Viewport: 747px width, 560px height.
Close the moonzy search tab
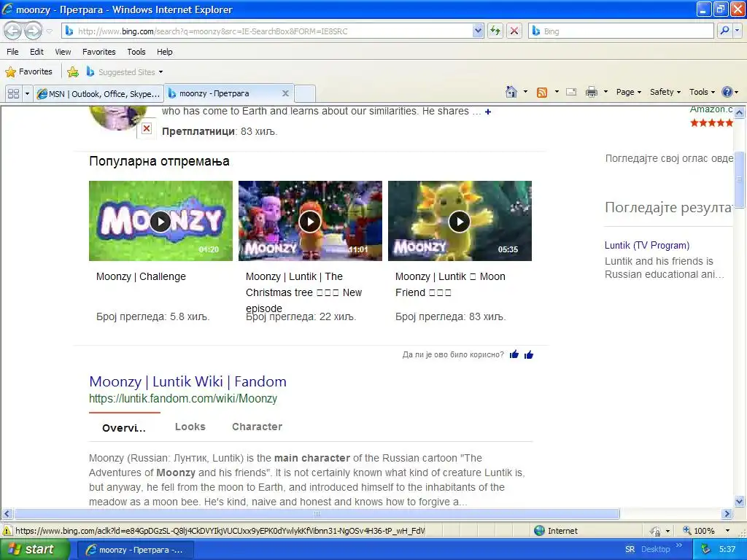(285, 93)
